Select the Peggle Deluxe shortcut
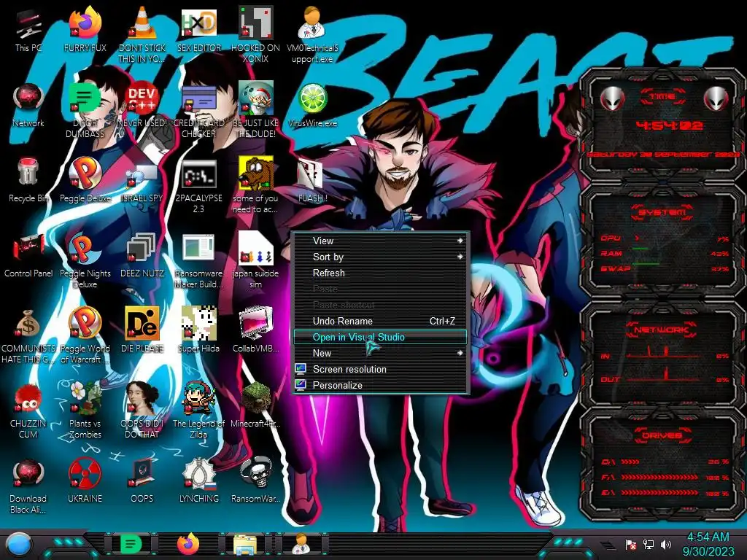 click(85, 180)
